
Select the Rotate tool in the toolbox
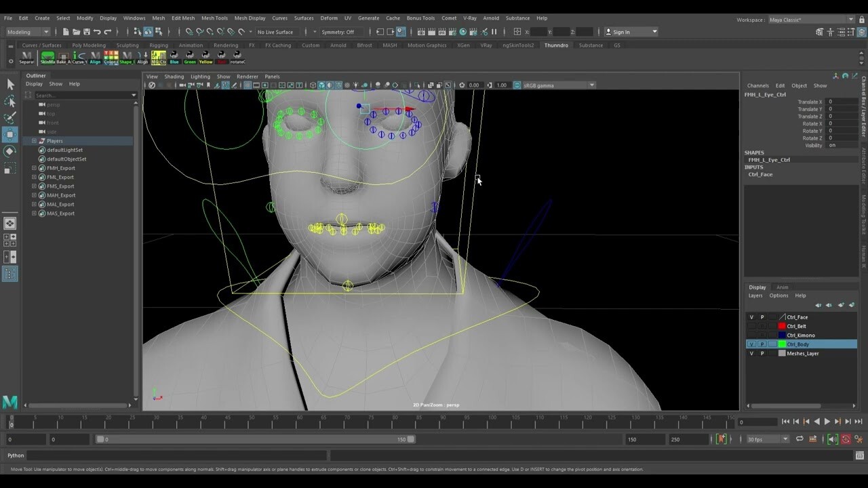[x=9, y=150]
